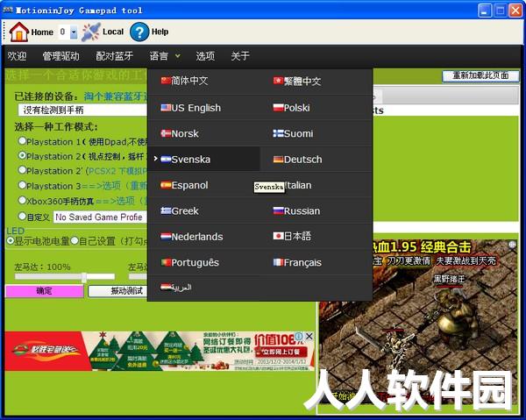This screenshot has width=526, height=420.
Task: Select the Playstation 3 mode radio
Action: pos(22,185)
